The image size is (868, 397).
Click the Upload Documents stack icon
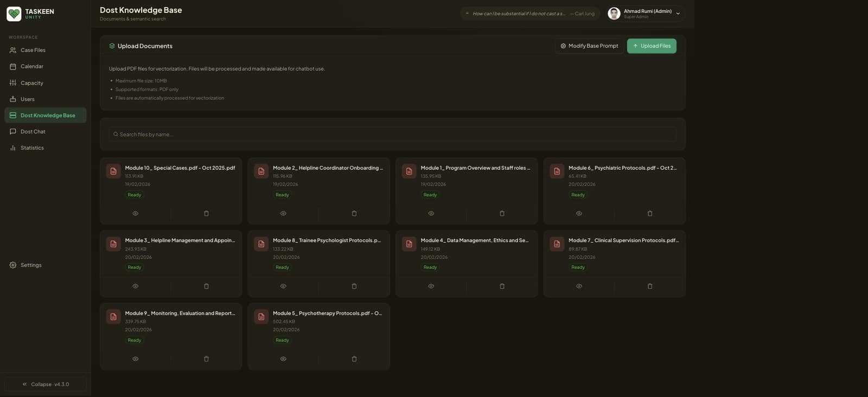(x=112, y=46)
